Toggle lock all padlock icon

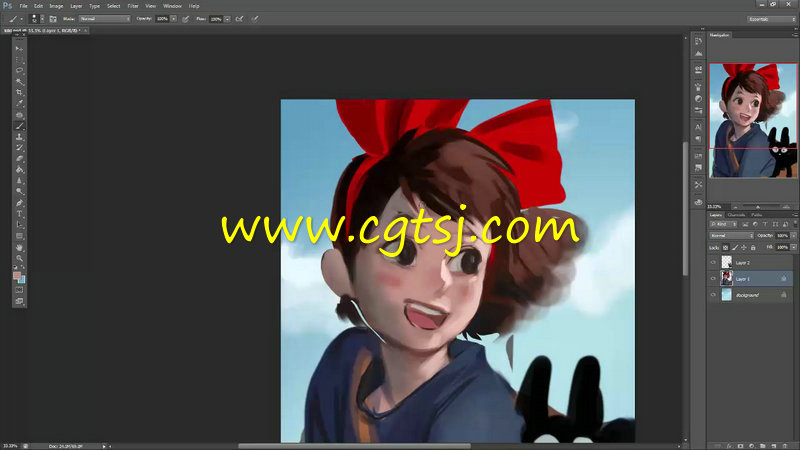(x=753, y=247)
